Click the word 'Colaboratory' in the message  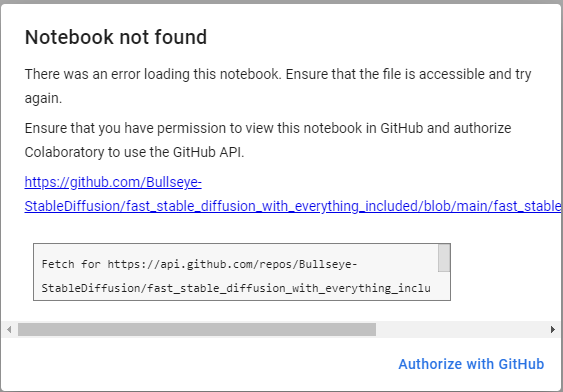(64, 152)
